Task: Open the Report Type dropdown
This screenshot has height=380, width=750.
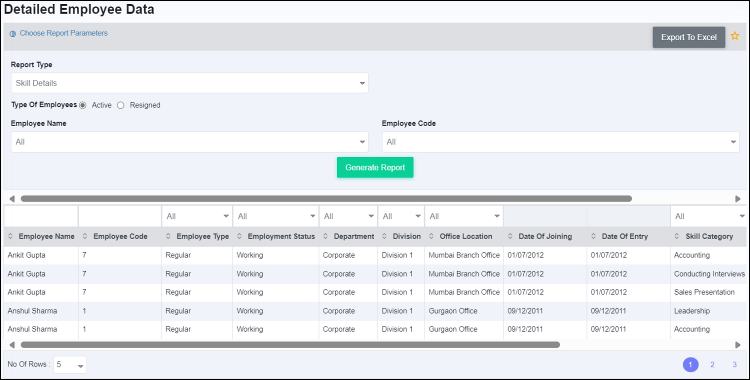Action: [189, 83]
